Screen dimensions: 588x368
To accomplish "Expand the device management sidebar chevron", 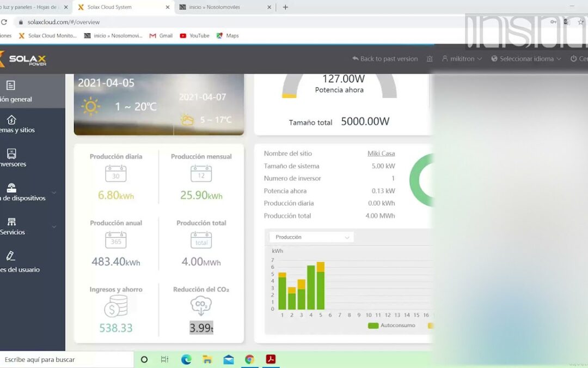I will tap(54, 192).
